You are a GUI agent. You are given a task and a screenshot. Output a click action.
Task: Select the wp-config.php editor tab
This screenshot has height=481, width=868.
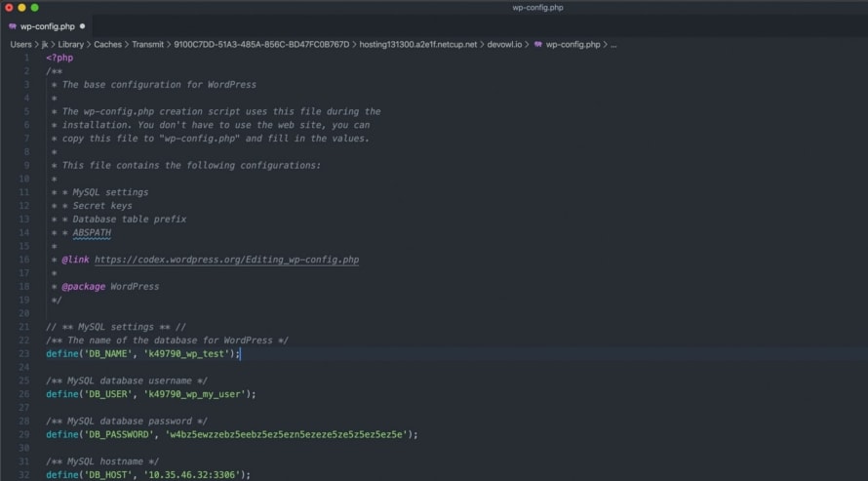click(x=47, y=26)
